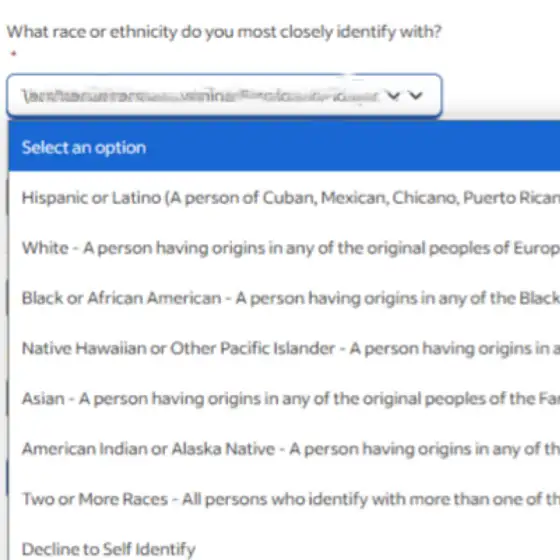Select the highlighted 'Select an option' entry
The height and width of the screenshot is (560, 560).
(x=284, y=148)
